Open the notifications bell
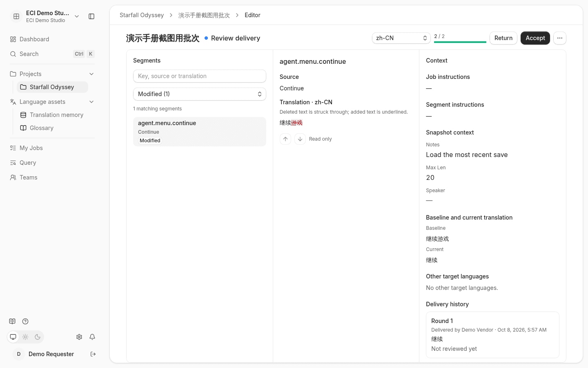The image size is (588, 368). tap(92, 337)
